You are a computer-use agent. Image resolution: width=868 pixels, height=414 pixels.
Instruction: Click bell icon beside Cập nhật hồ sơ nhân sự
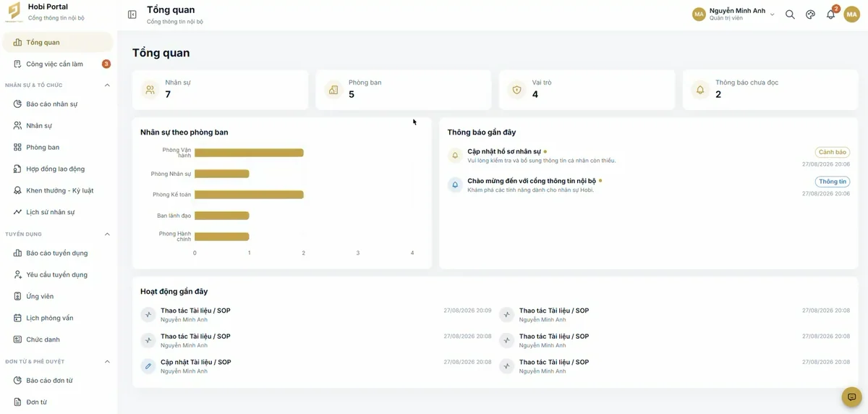(x=455, y=155)
